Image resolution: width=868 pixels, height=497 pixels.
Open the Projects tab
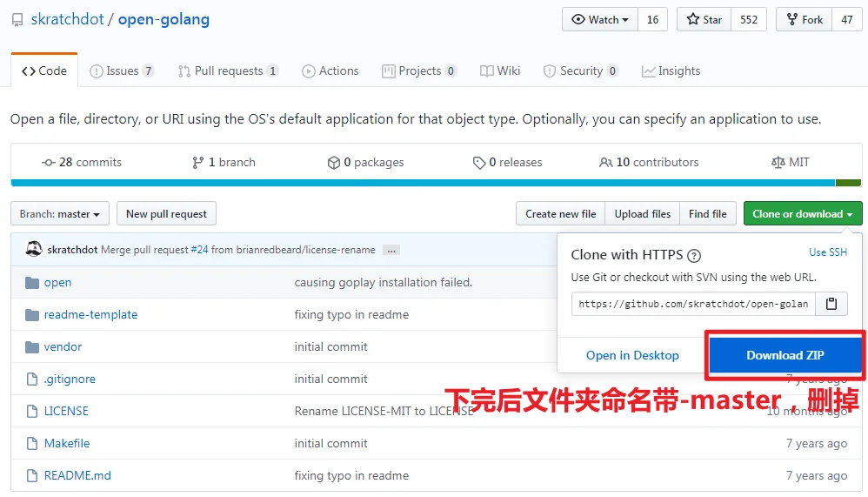419,71
